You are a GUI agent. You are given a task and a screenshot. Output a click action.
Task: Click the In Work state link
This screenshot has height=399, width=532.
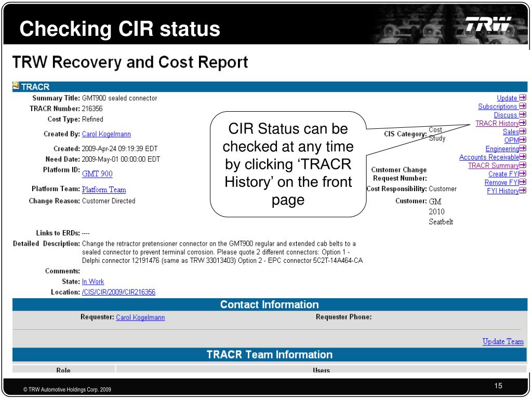click(x=93, y=282)
